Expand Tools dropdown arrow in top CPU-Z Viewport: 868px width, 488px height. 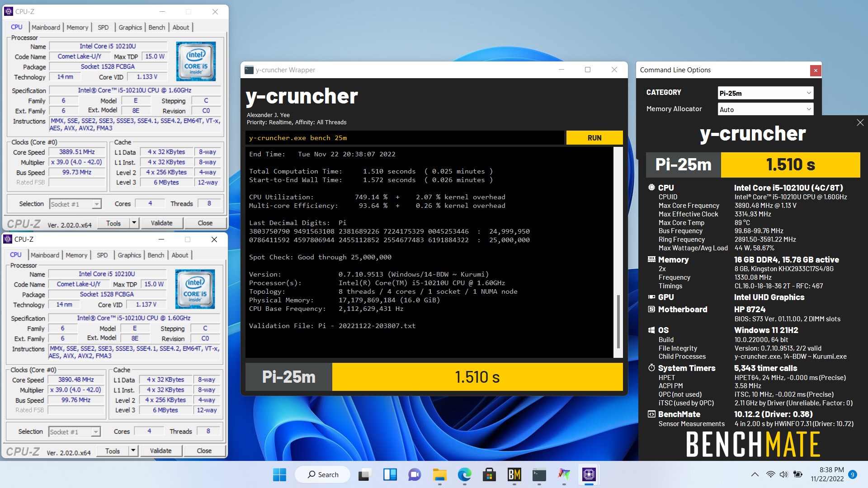[134, 223]
